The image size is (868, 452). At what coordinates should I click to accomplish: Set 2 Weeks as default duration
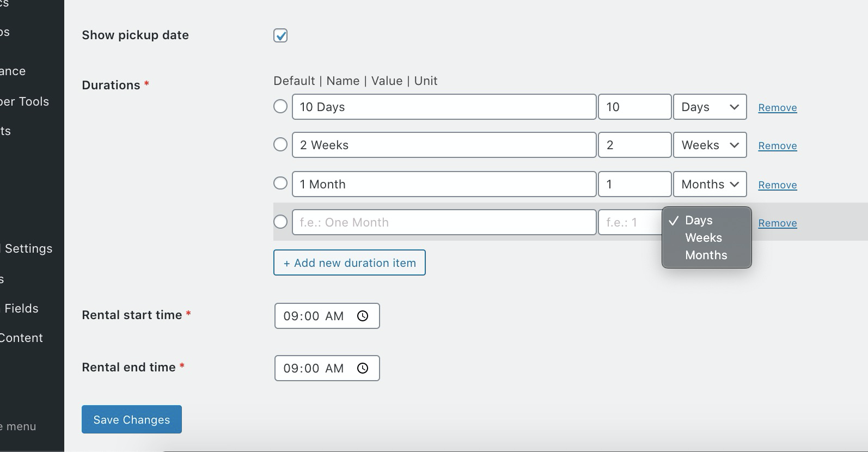pos(280,144)
